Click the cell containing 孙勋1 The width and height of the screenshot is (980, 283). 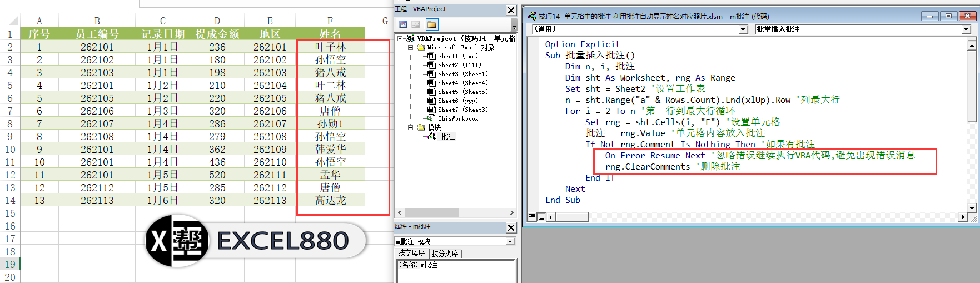(330, 123)
